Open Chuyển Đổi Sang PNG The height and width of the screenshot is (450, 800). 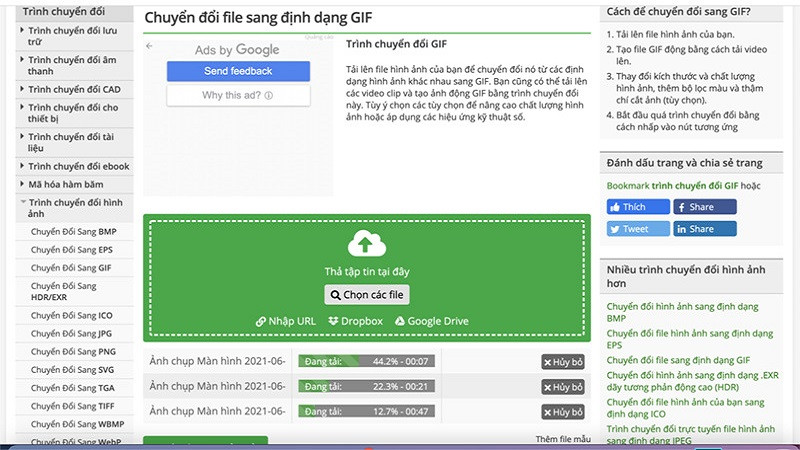point(73,352)
